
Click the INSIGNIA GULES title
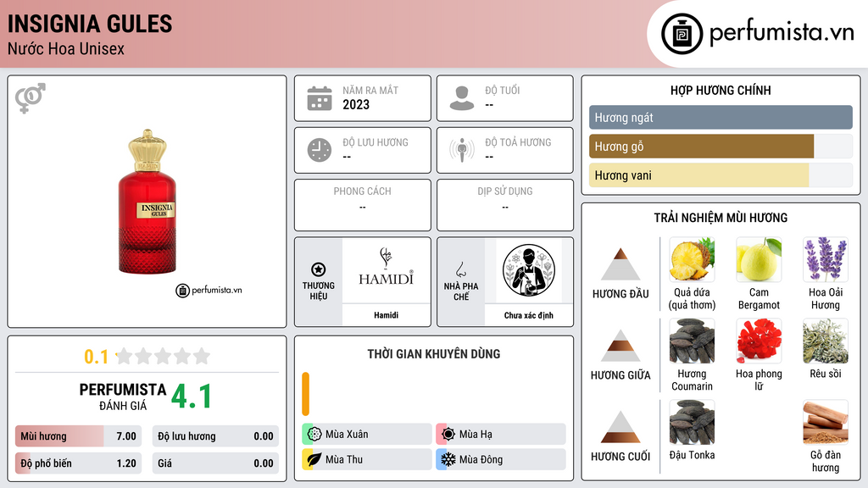tap(90, 24)
